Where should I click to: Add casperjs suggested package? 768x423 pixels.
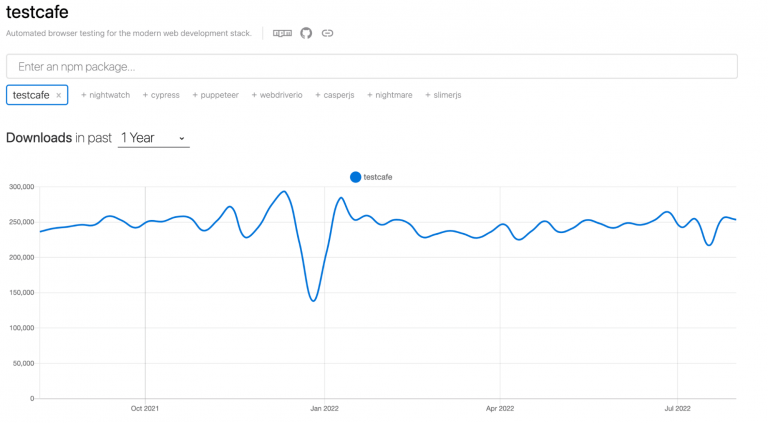pos(335,95)
